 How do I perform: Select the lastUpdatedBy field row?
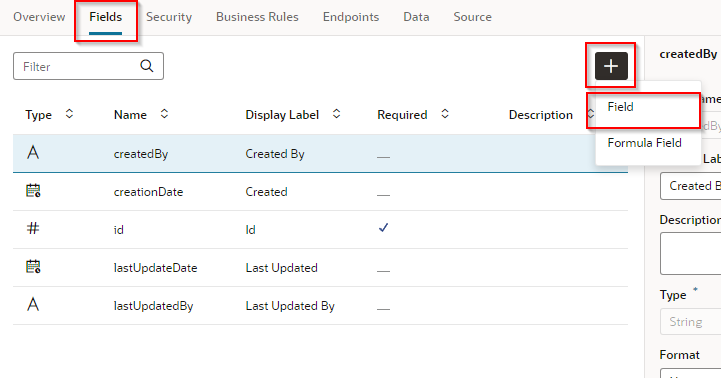tap(320, 306)
